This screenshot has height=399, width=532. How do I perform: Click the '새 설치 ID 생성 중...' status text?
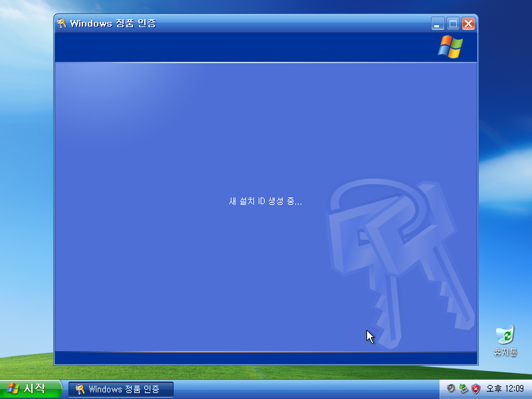(265, 201)
